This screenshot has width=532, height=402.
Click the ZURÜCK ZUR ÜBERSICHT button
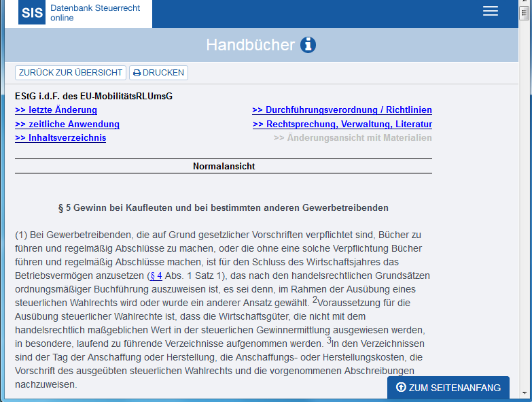tap(71, 73)
